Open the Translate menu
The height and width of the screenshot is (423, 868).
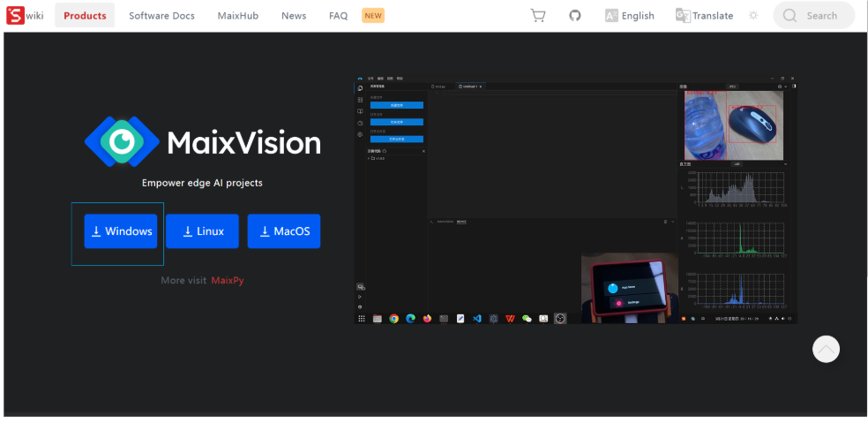704,16
